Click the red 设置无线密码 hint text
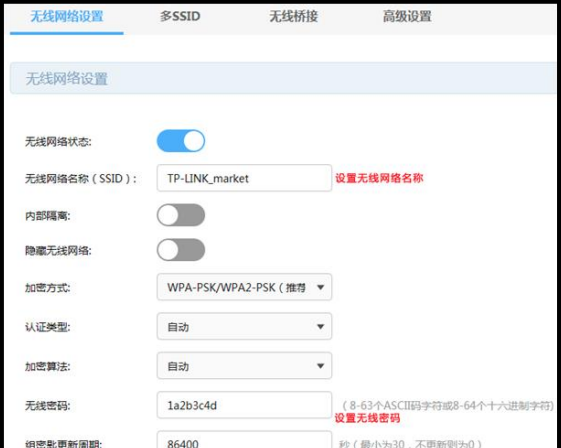The image size is (561, 448). [367, 418]
